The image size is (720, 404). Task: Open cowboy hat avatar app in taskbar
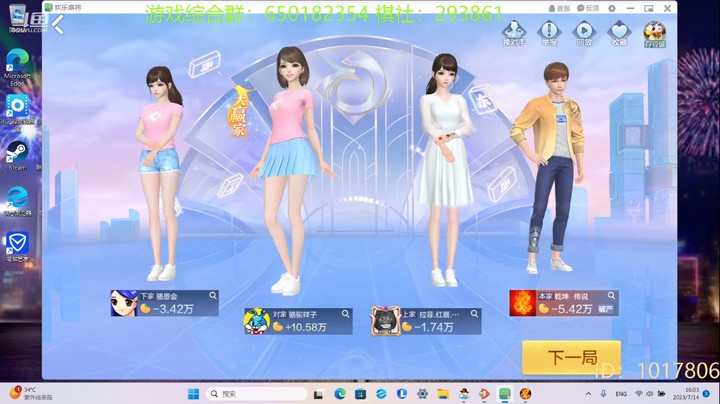click(464, 394)
